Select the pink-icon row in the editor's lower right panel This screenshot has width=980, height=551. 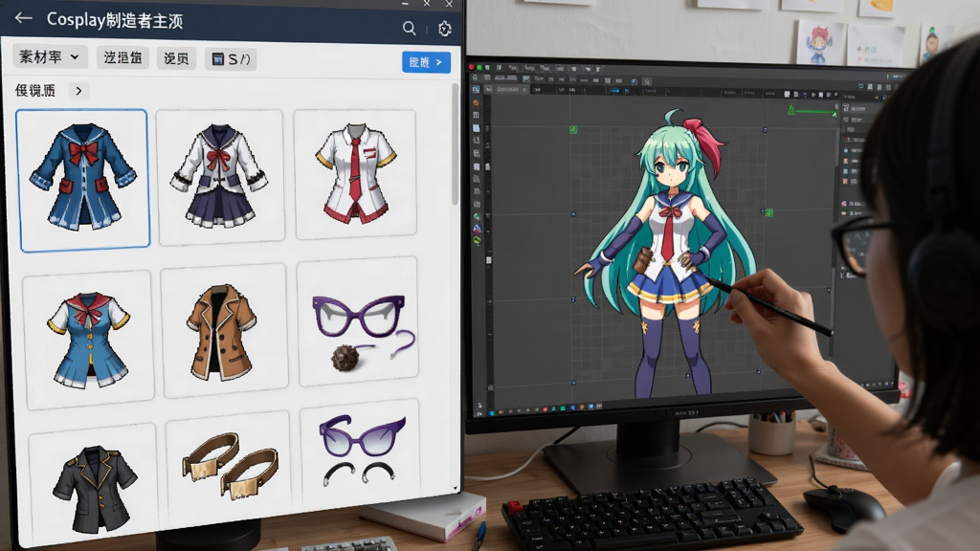854,204
